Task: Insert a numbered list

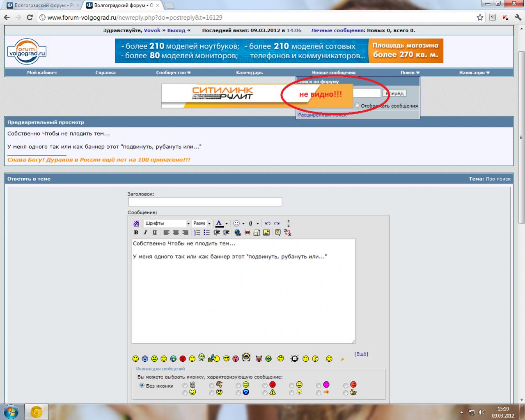Action: tap(197, 232)
